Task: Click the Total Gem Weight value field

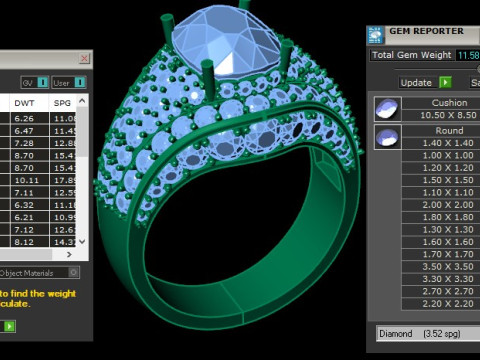Action: pyautogui.click(x=468, y=55)
